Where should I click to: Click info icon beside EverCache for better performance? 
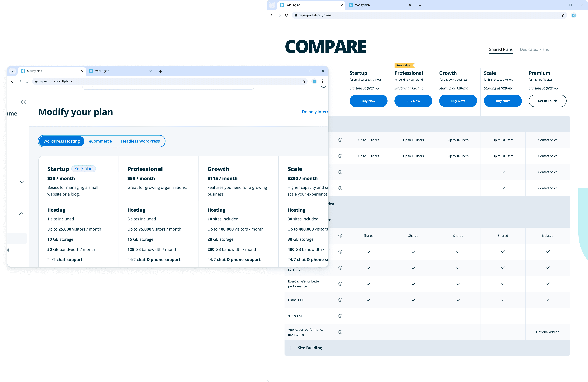tap(340, 284)
